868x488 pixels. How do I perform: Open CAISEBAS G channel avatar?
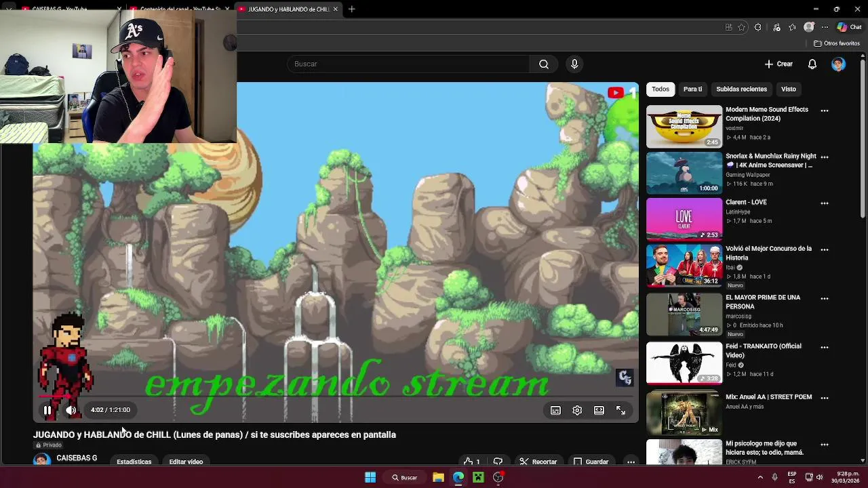point(42,460)
